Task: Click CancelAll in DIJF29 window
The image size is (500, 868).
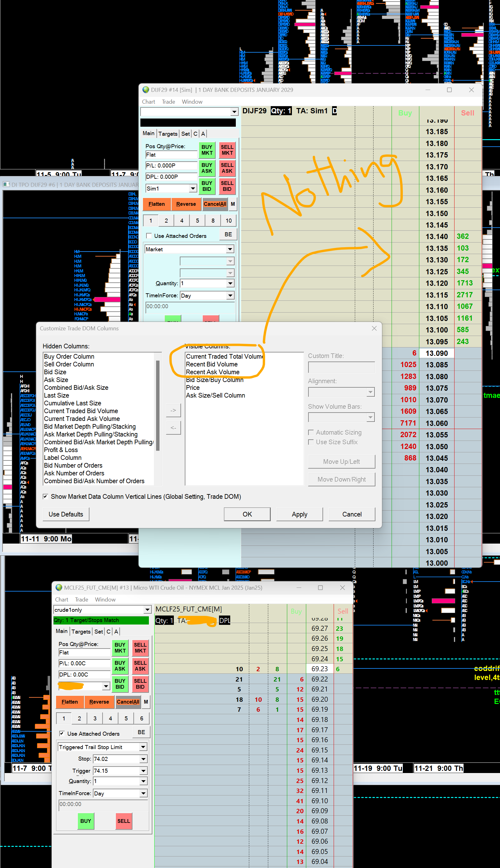Action: (x=215, y=204)
